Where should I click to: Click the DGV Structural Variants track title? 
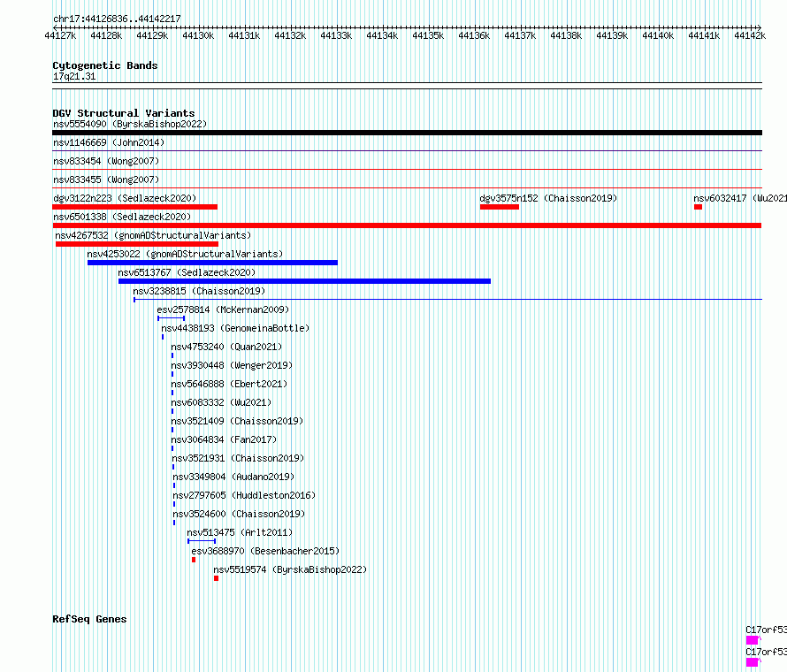point(124,113)
